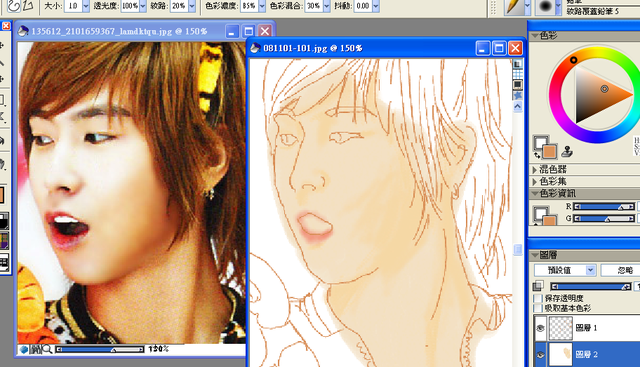Click the R color value slider

click(604, 207)
